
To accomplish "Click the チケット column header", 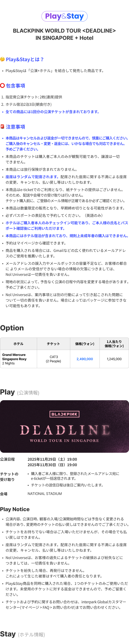I will pos(53,344).
